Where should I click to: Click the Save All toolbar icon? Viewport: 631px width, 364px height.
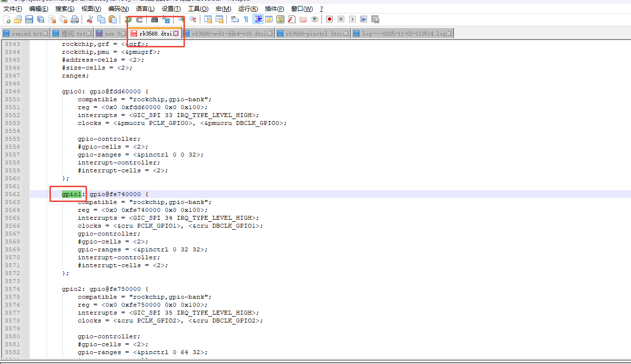pos(40,19)
